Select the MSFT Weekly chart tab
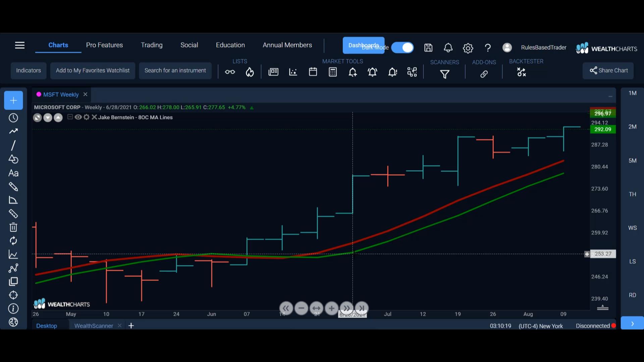 tap(61, 95)
